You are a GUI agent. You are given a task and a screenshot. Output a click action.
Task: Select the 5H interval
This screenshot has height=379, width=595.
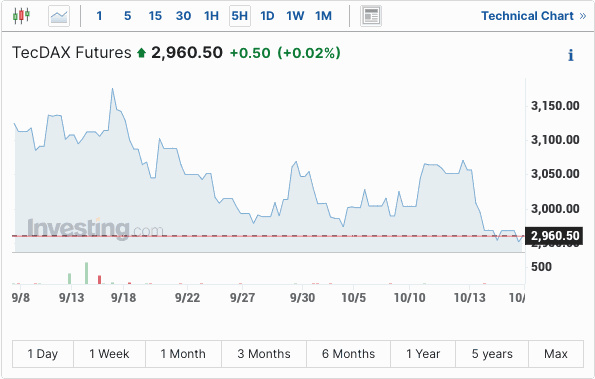(x=240, y=16)
